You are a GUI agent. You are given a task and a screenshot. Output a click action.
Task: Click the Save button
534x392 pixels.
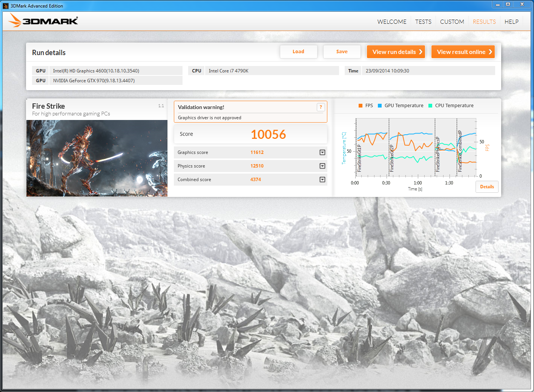coord(342,52)
